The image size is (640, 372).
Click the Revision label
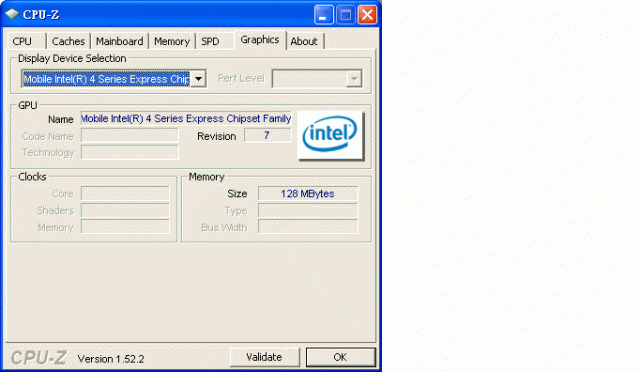tap(217, 136)
